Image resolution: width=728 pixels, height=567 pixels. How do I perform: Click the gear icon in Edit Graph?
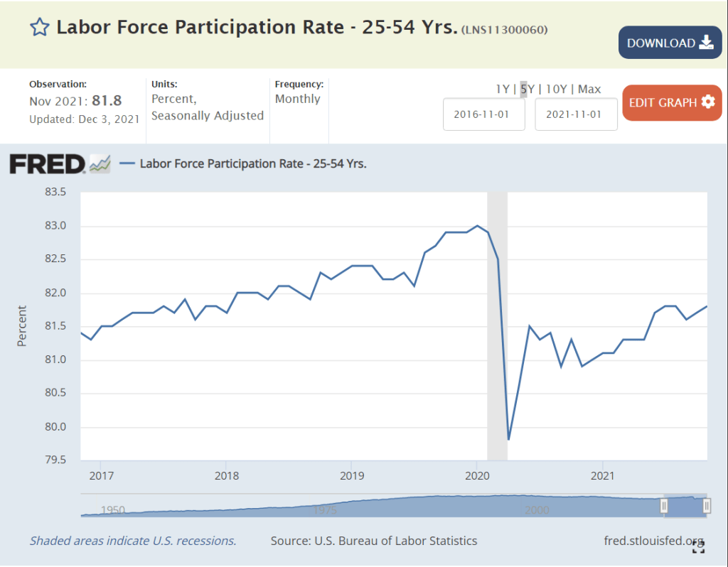(x=707, y=102)
